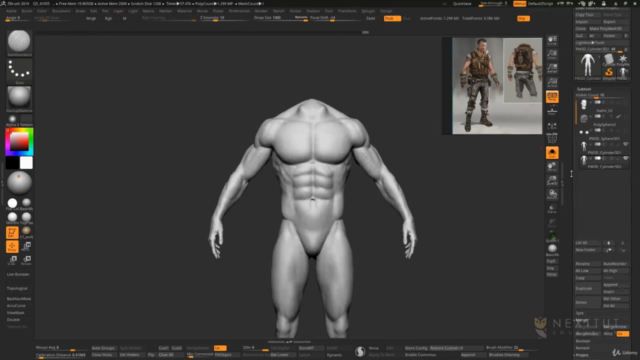640x360 pixels.
Task: Adjust the Z Intensity slider
Action: pyautogui.click(x=223, y=18)
